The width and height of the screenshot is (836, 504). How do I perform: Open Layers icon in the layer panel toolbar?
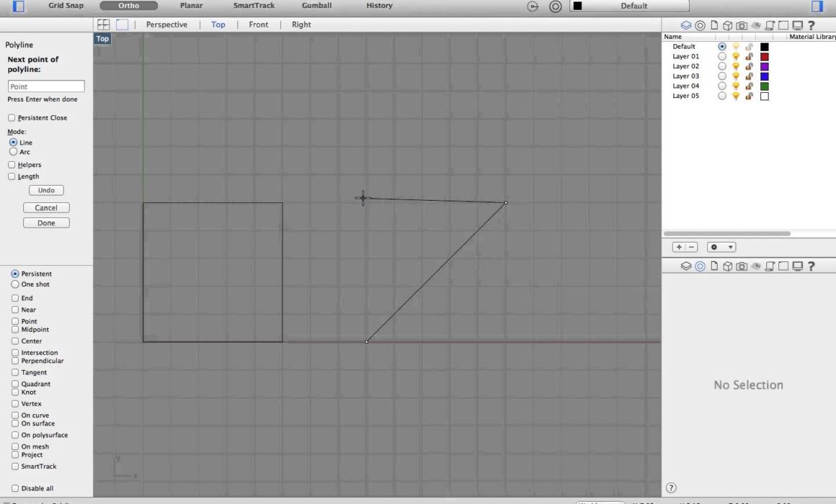pos(686,25)
